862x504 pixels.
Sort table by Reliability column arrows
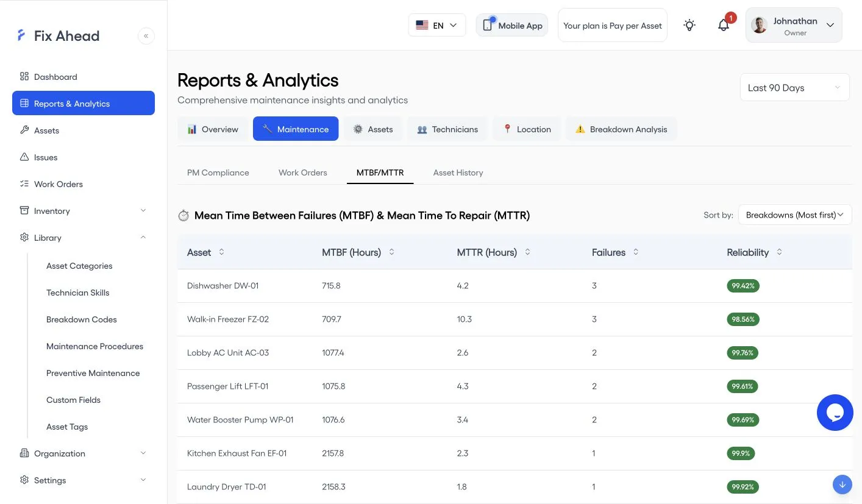pos(779,252)
